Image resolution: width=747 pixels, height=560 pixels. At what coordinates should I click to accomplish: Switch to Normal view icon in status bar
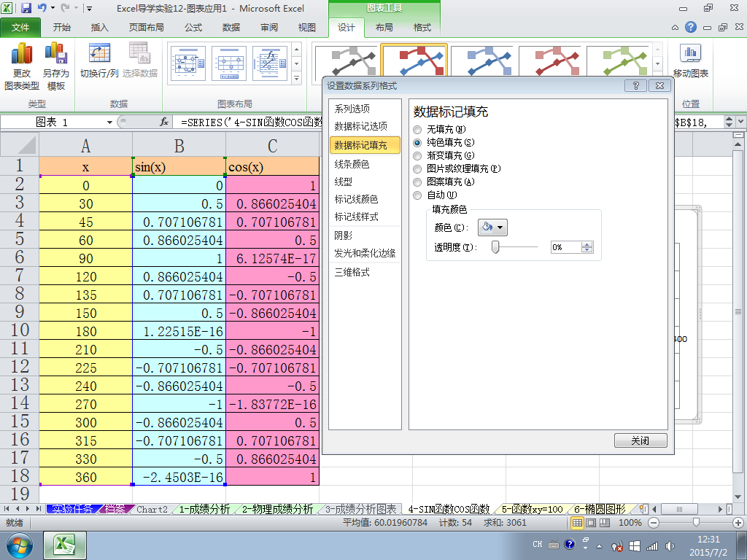[577, 523]
